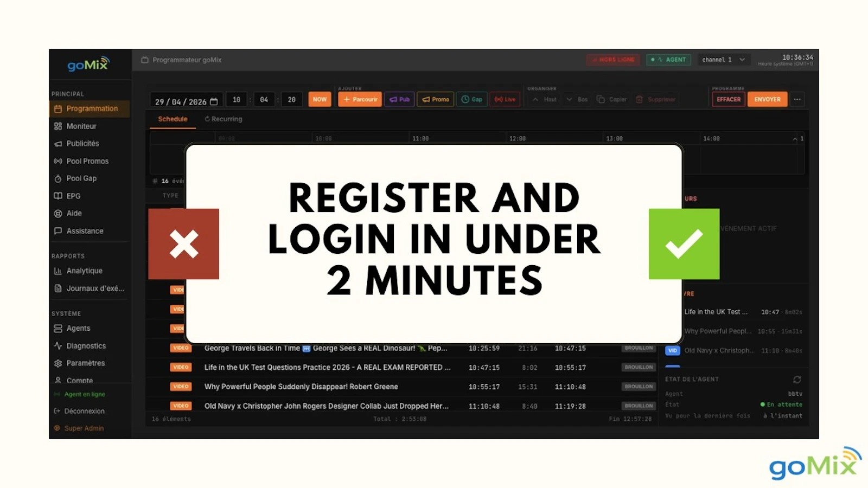Image resolution: width=868 pixels, height=488 pixels.
Task: Click the seconds field showing 20
Action: (292, 100)
